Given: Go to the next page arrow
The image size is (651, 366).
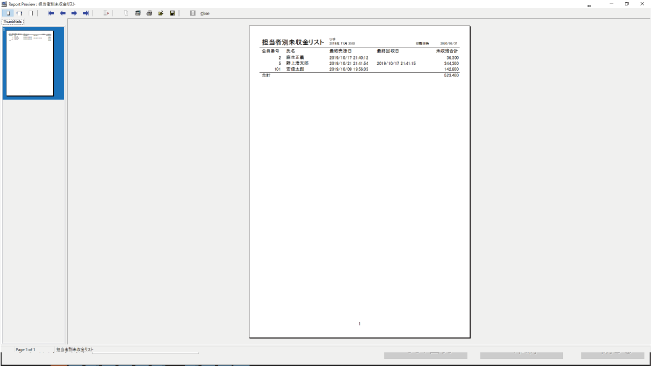Looking at the screenshot, I should point(74,13).
